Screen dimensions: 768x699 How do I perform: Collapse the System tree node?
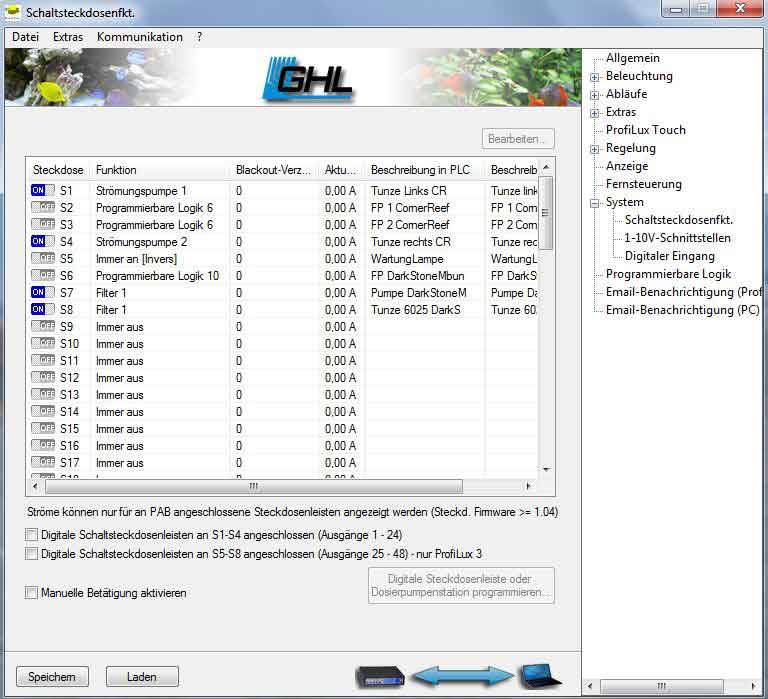point(595,202)
